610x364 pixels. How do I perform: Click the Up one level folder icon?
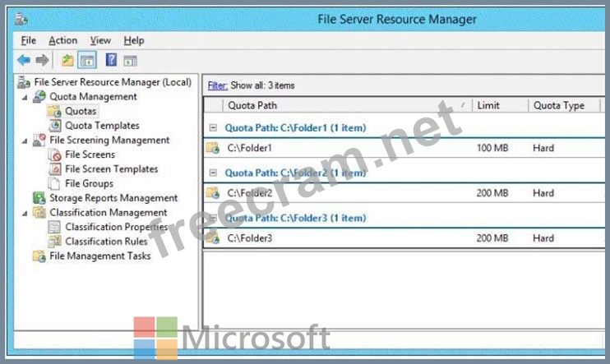67,60
